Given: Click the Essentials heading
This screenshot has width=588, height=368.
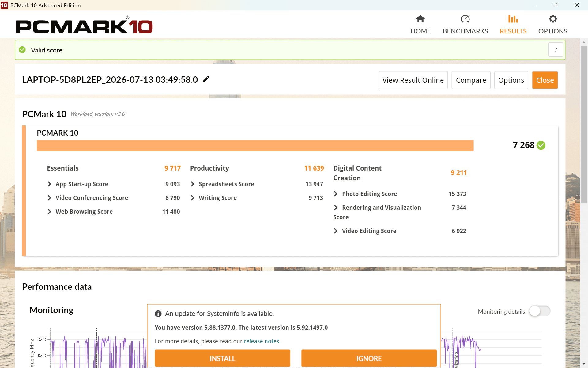Looking at the screenshot, I should [63, 168].
